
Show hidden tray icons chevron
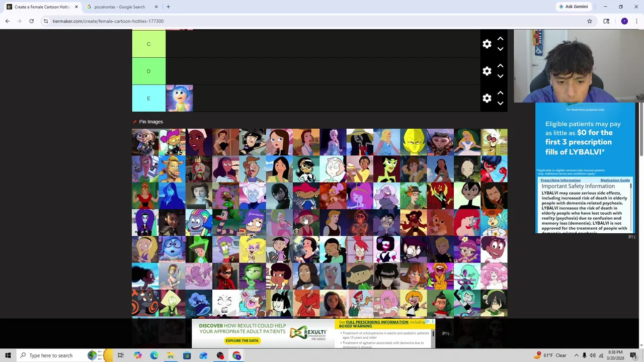pos(577,355)
